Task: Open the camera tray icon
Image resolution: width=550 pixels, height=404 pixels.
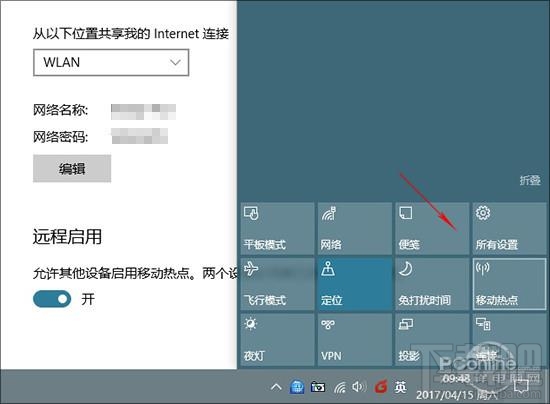Action: (318, 387)
